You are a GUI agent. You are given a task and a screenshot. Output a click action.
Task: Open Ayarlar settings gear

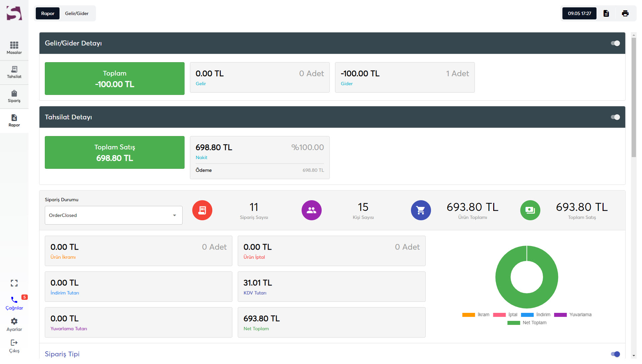pos(14,321)
